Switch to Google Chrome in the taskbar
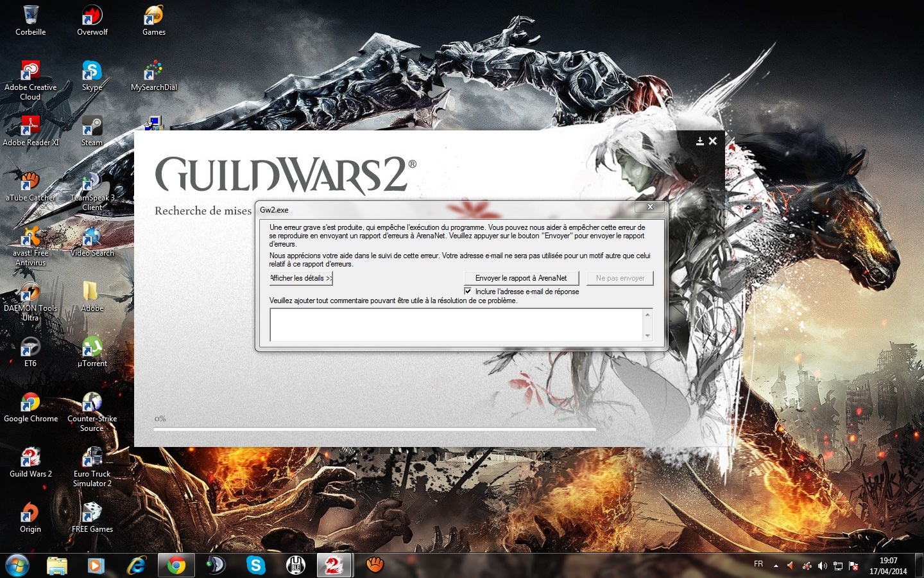 tap(176, 565)
